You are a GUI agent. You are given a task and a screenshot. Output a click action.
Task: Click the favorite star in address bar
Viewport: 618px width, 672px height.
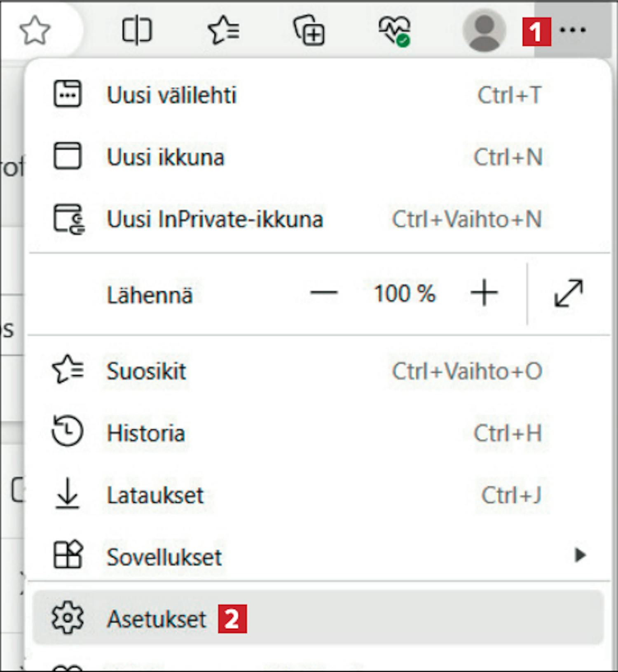pyautogui.click(x=35, y=30)
